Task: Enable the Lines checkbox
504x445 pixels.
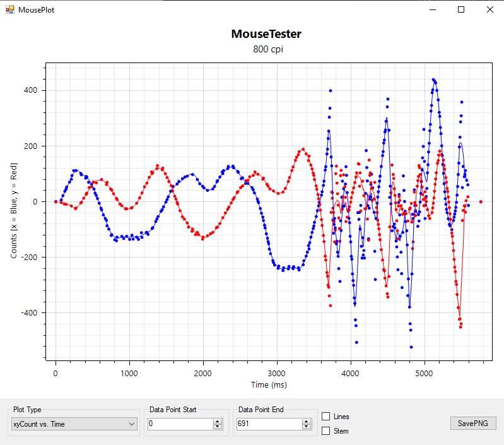Action: [x=326, y=417]
